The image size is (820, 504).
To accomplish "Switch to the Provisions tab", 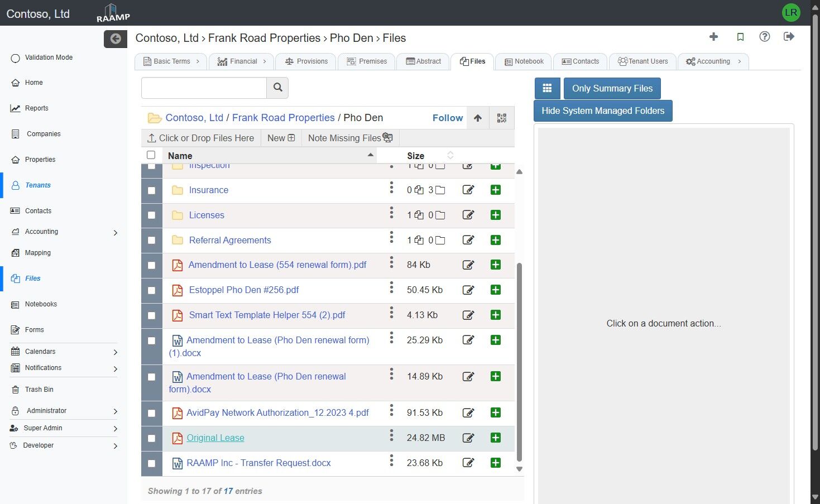I will point(306,61).
